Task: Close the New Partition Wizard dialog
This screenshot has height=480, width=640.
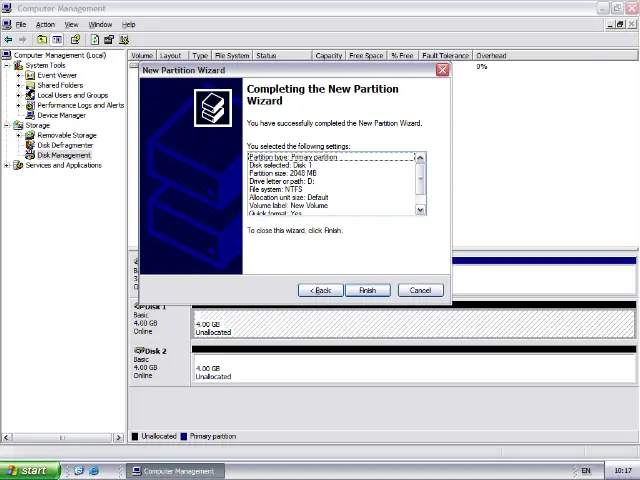Action: (x=442, y=70)
